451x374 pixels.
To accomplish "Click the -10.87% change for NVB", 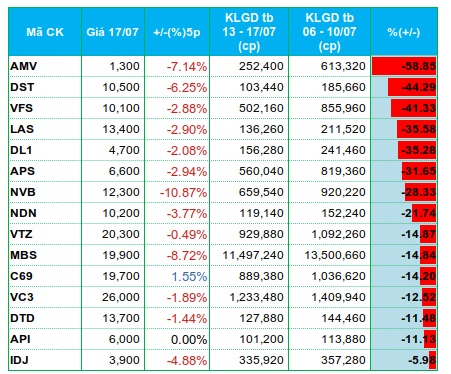I will point(183,192).
